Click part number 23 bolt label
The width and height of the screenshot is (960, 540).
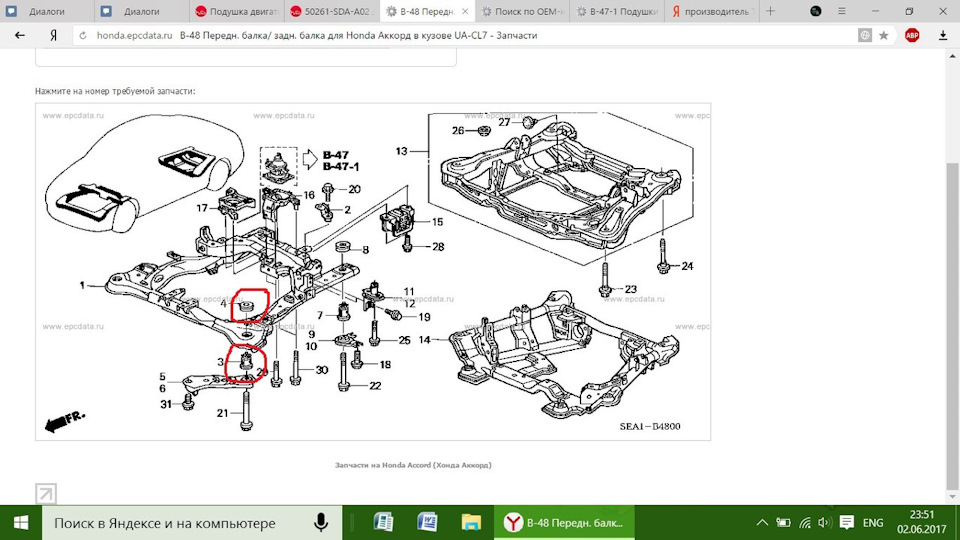click(x=631, y=289)
